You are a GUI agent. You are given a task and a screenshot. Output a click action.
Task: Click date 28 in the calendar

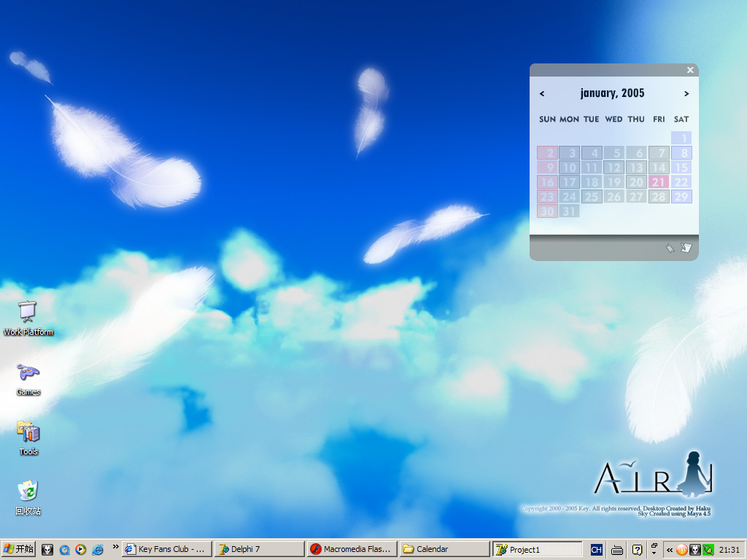659,197
